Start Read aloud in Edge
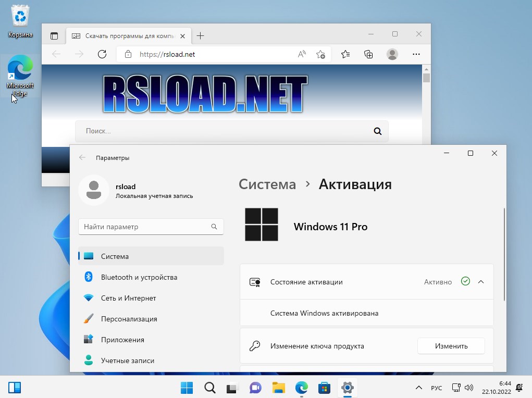This screenshot has height=398, width=532. [x=302, y=54]
